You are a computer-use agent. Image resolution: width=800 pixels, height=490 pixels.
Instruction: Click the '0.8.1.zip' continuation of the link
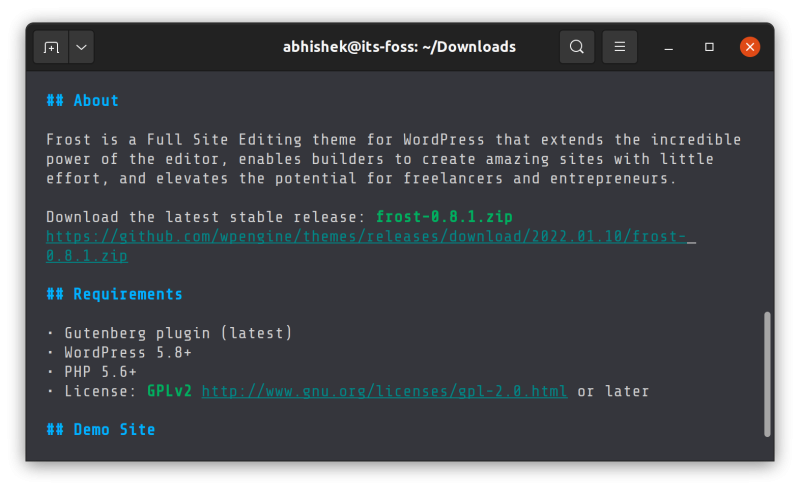click(x=87, y=256)
